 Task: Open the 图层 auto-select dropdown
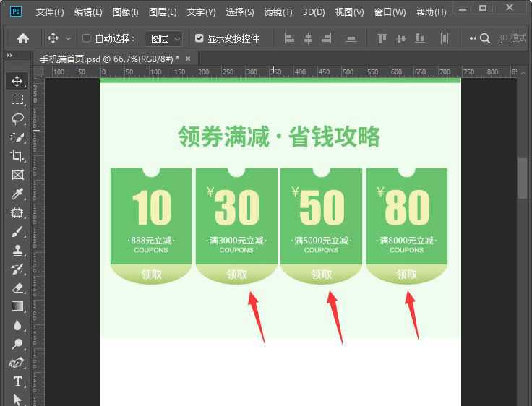point(163,38)
